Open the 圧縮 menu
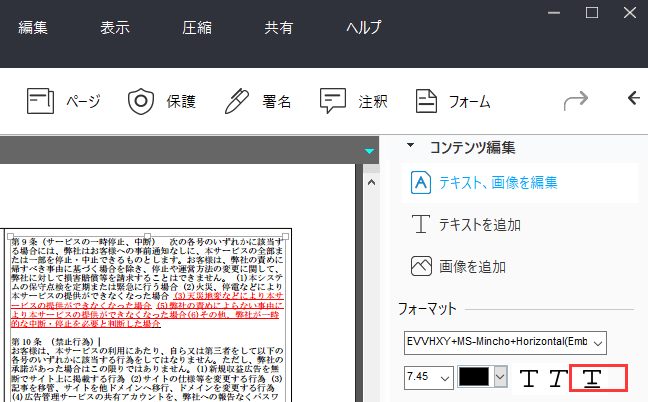This screenshot has height=402, width=648. (x=197, y=28)
